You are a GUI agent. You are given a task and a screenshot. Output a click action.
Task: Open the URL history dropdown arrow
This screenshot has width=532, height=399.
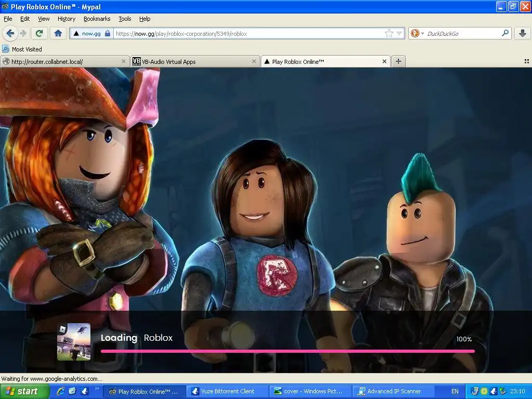click(400, 33)
